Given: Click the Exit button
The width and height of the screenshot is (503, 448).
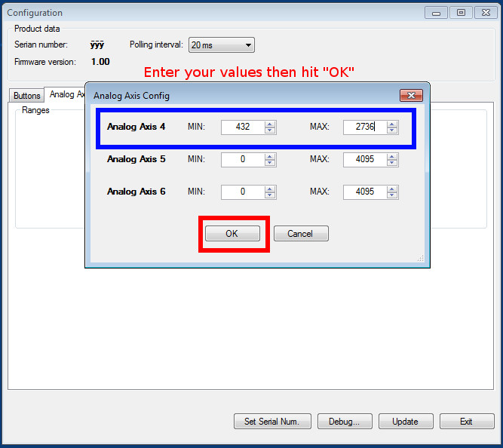Looking at the screenshot, I should click(x=467, y=422).
